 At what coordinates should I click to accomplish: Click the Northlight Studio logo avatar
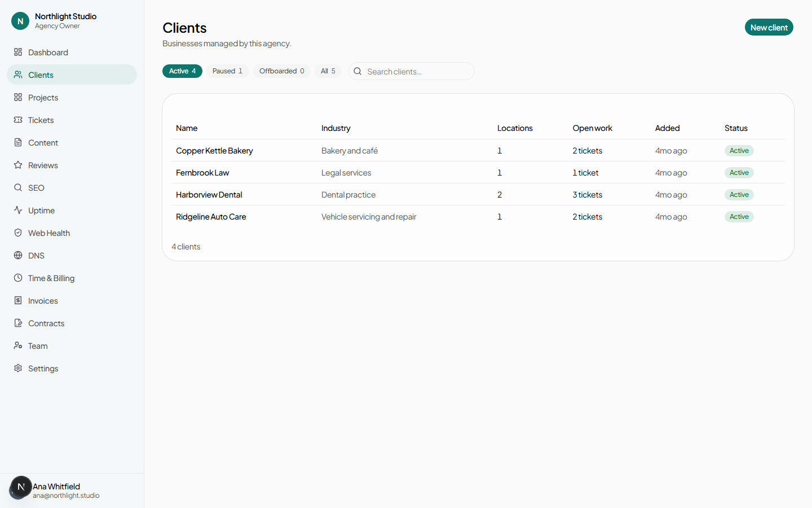(20, 21)
